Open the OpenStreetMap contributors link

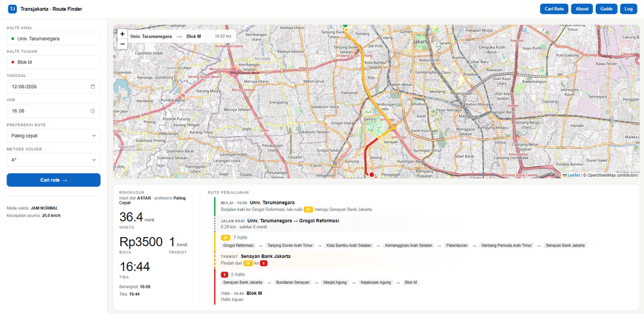pos(612,175)
